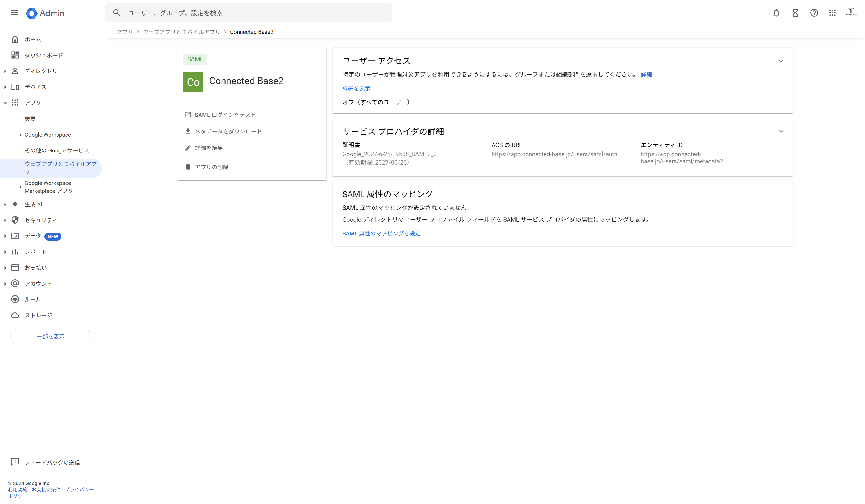
Task: Click プライバシー ポリシー footer link
Action: (51, 493)
